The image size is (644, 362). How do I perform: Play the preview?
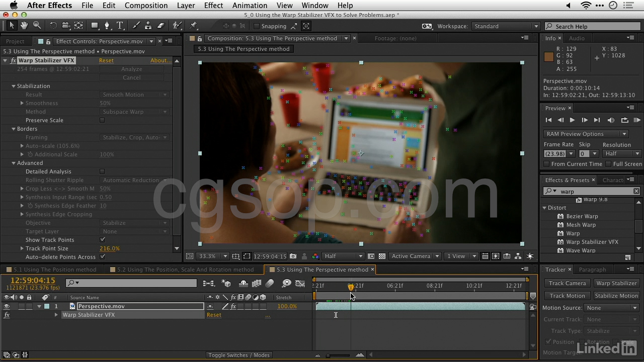572,120
